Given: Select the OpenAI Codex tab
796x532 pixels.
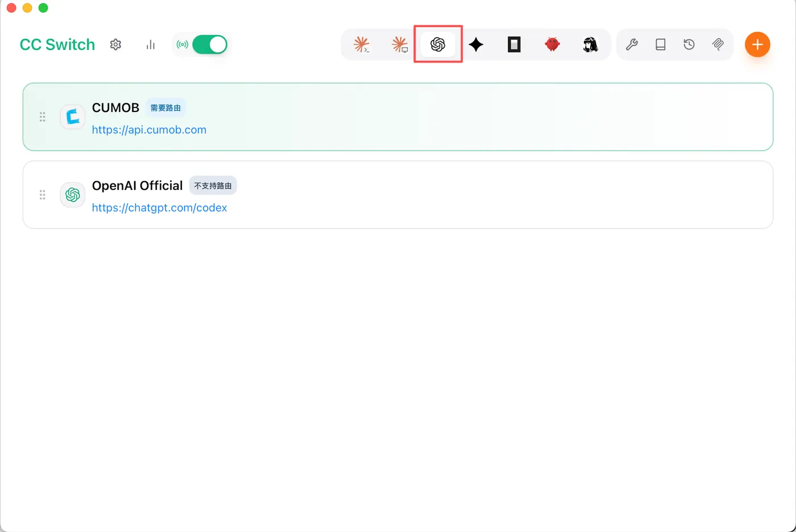Looking at the screenshot, I should click(x=438, y=44).
